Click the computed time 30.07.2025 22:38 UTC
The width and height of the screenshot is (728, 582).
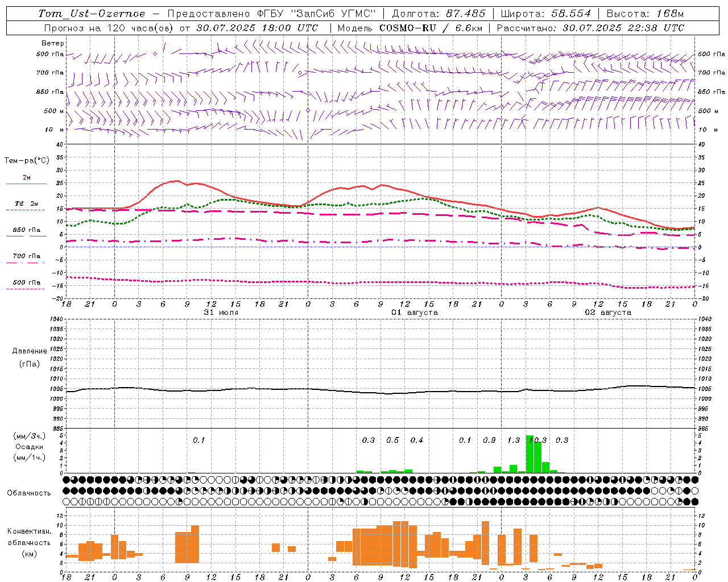pyautogui.click(x=623, y=28)
